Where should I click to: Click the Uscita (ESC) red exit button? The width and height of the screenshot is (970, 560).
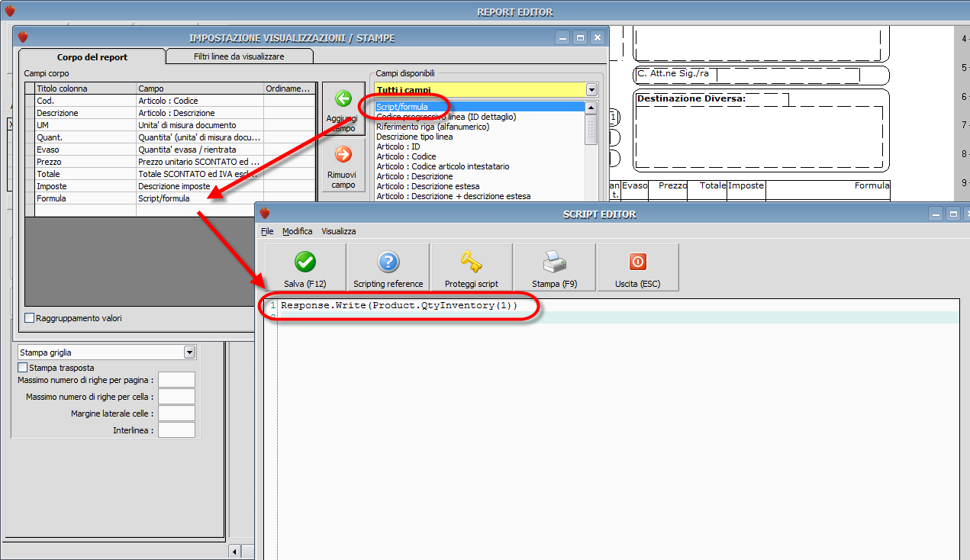pos(638,267)
